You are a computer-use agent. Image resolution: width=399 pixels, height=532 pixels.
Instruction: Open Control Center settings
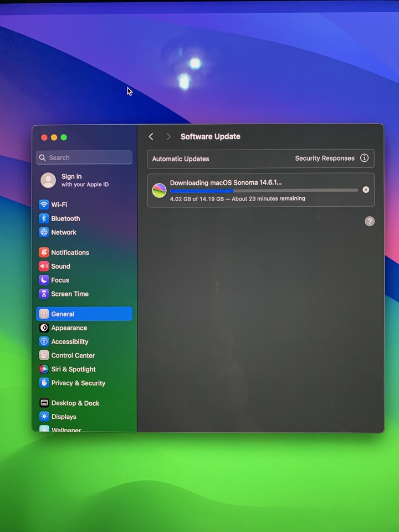pos(73,355)
